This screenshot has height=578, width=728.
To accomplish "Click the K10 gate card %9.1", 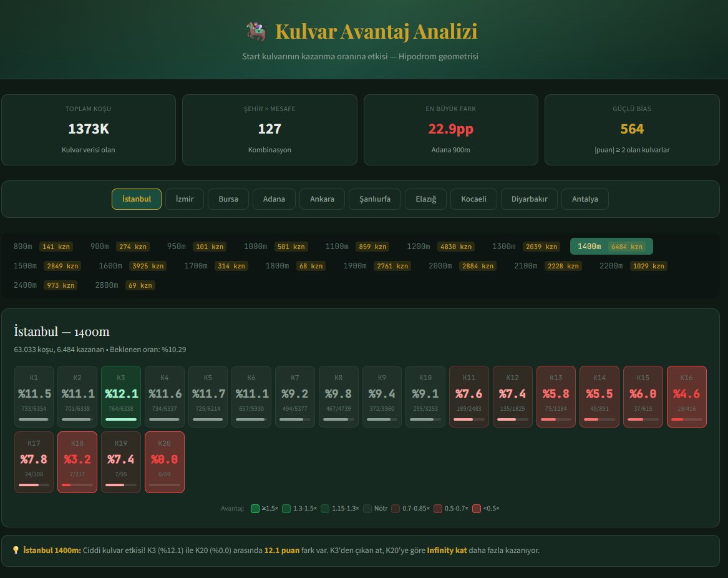I will click(x=425, y=396).
